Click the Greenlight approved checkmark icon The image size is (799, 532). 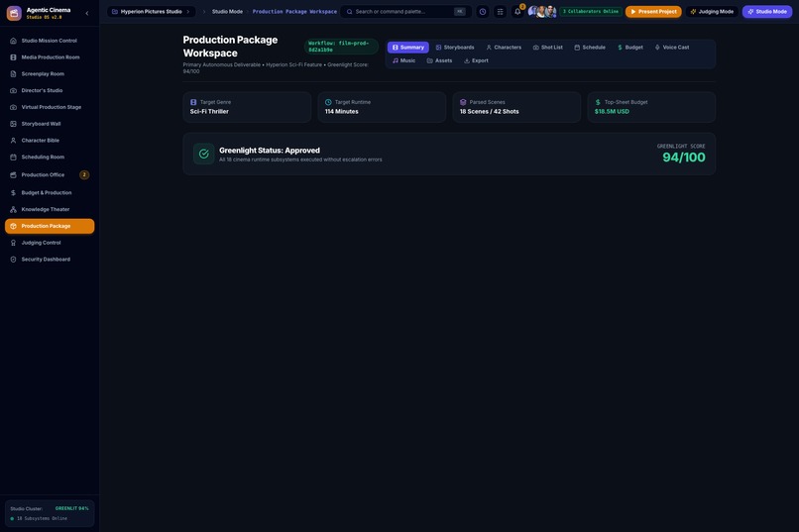204,155
